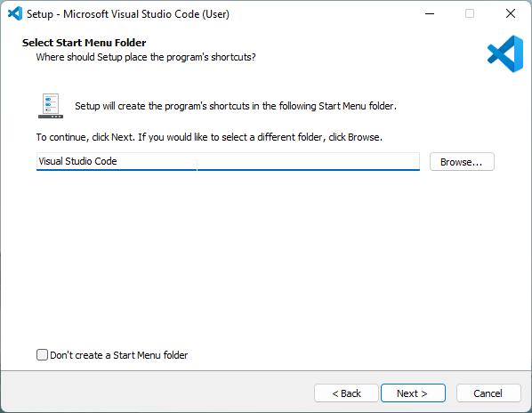Go back with the < Back button
This screenshot has width=532, height=413.
point(346,393)
